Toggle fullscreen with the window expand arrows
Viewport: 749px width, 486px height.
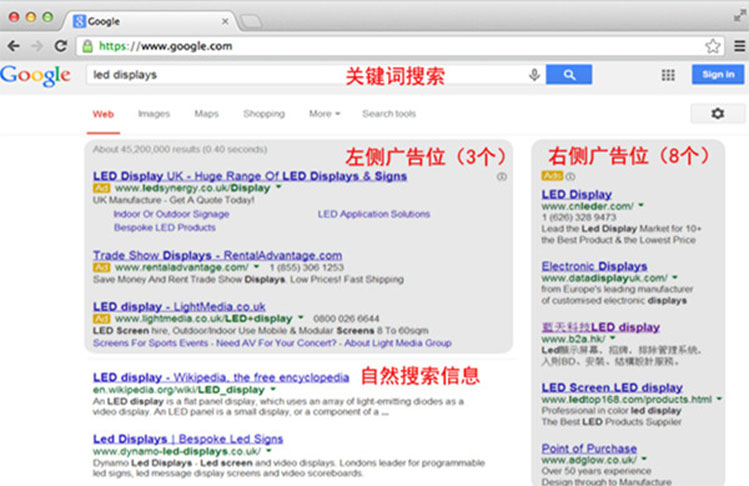tap(739, 16)
